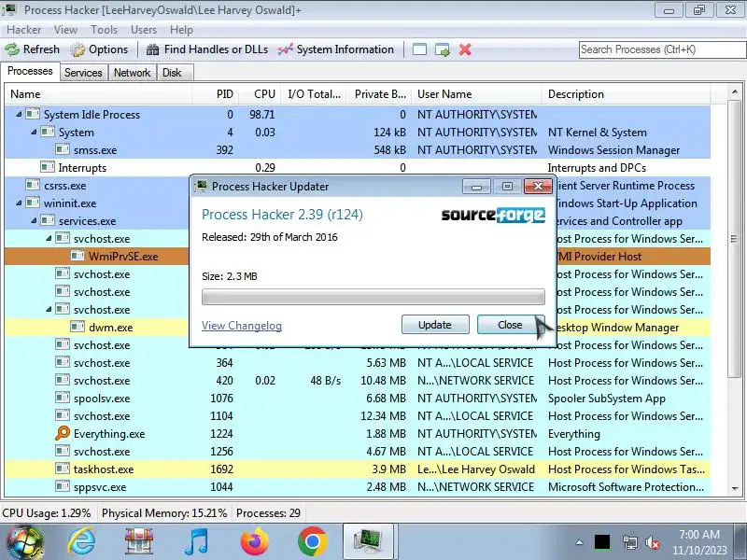Viewport: 747px width, 560px height.
Task: Click 'CPU Usage: 1.29%' in status bar
Action: click(46, 512)
